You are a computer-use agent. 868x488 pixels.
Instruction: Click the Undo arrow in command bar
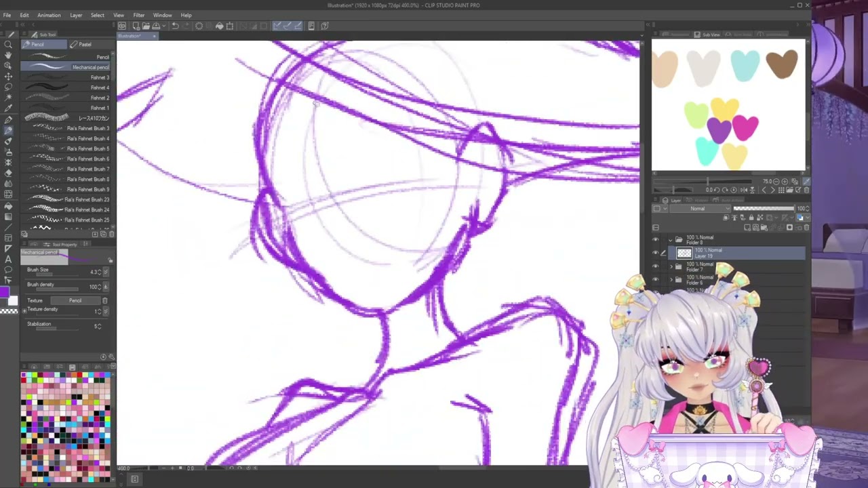tap(175, 26)
